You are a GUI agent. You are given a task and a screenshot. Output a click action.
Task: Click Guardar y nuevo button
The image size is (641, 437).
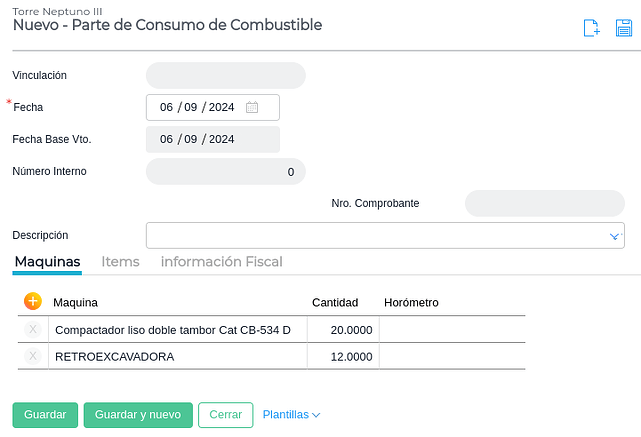(136, 415)
